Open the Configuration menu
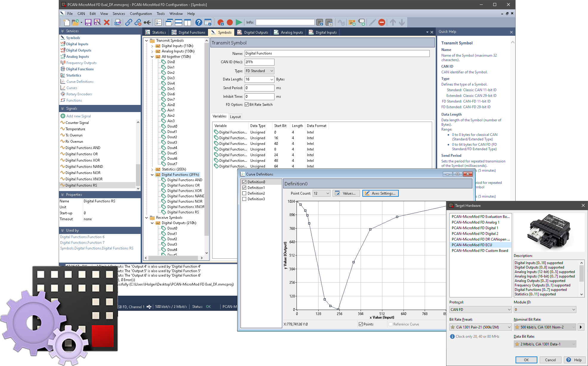The height and width of the screenshot is (366, 588). (141, 14)
